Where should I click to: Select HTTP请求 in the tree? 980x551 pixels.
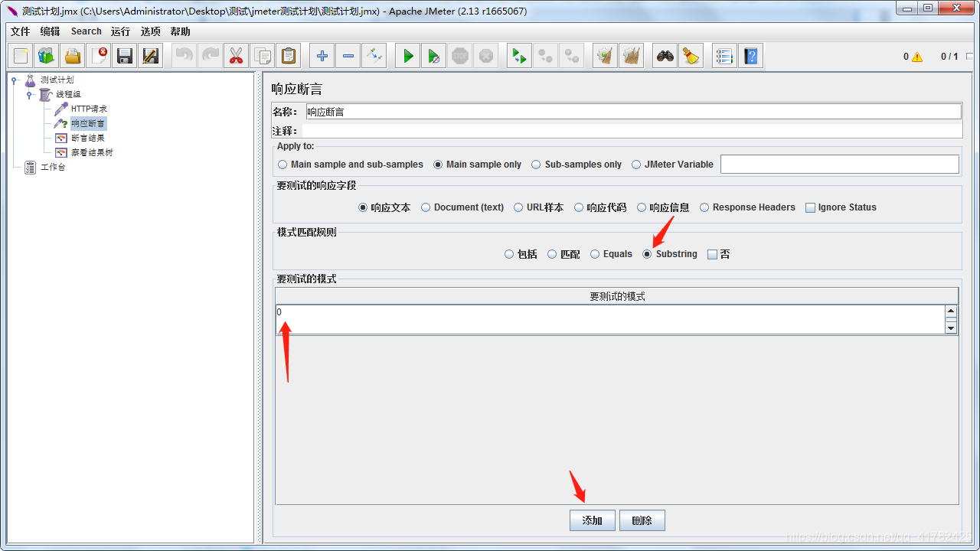tap(89, 109)
